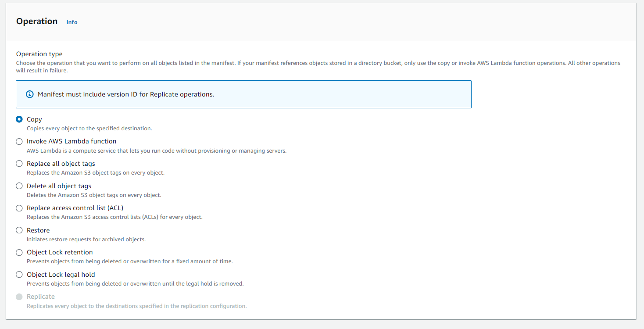Choose Replace access control list (ACL)
Screen dimensions: 644x329
[x=19, y=208]
